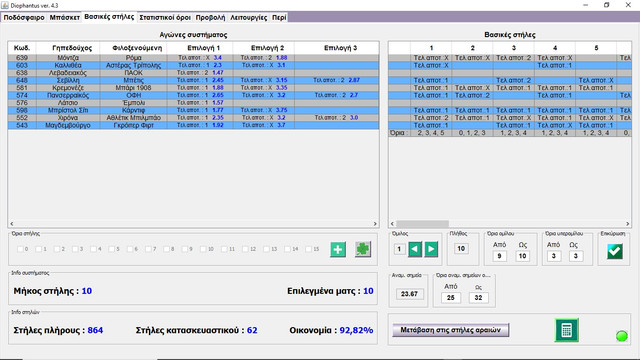Click the Αναμ. σημεία field 23.67
This screenshot has height=360, width=640.
tap(409, 294)
